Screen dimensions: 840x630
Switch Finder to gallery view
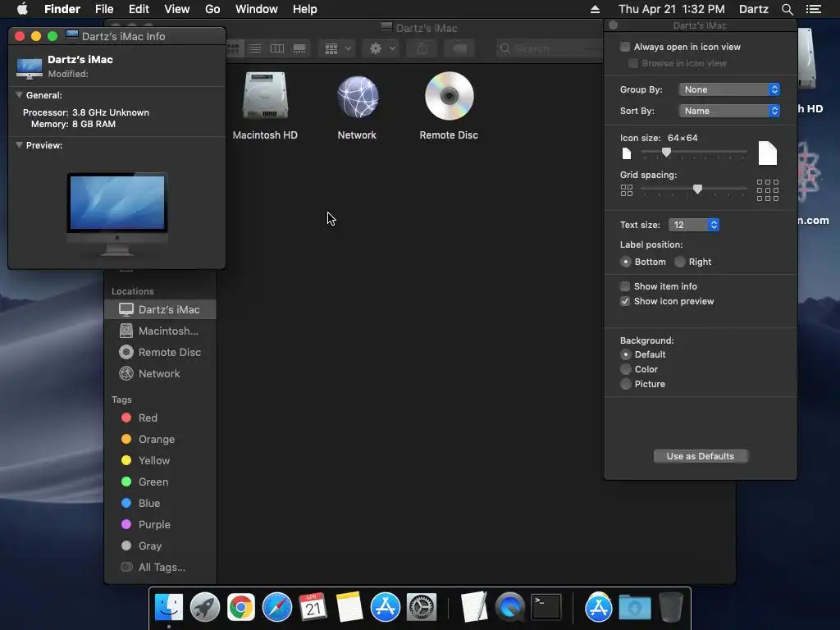click(299, 48)
